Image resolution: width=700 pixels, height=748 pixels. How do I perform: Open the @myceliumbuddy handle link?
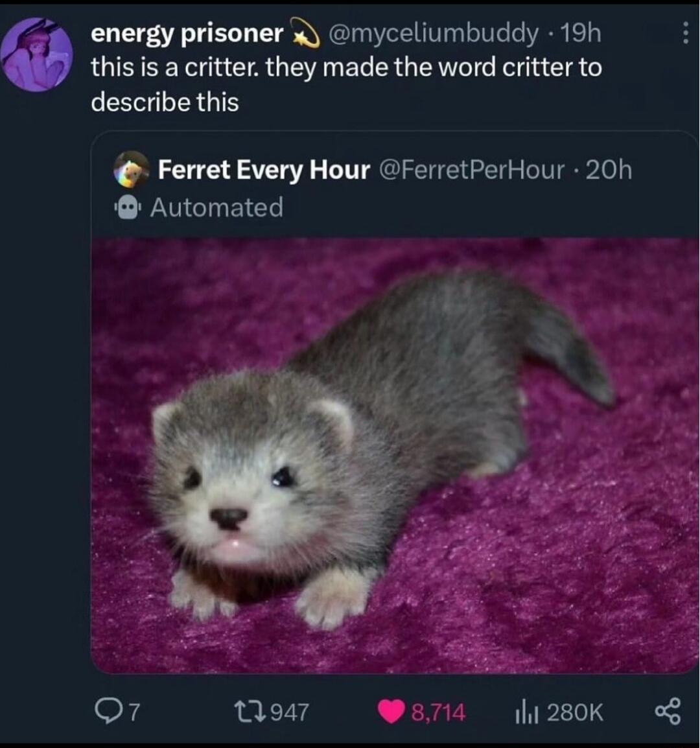point(433,34)
